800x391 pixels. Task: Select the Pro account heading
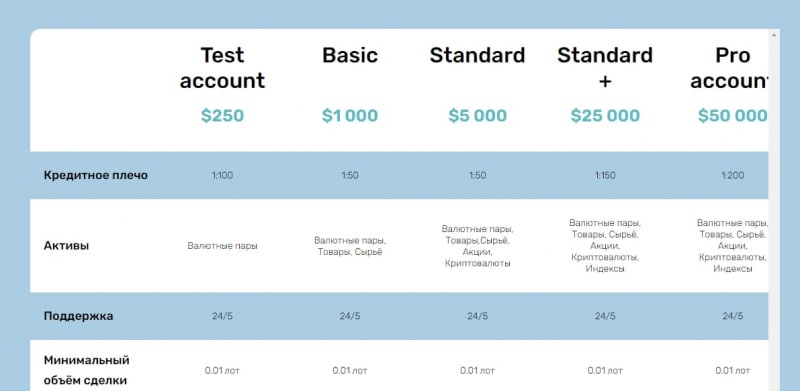coord(730,68)
